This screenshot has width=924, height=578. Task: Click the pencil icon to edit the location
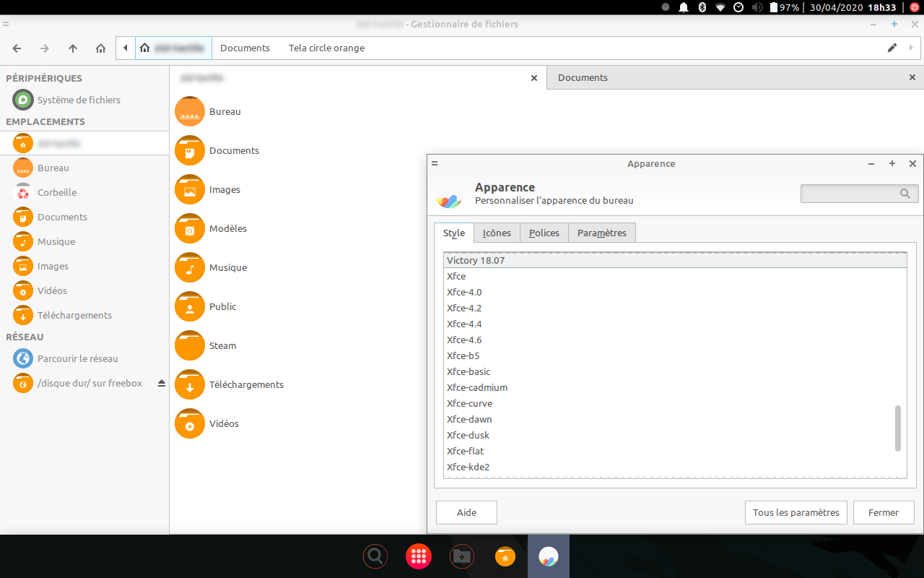(892, 48)
